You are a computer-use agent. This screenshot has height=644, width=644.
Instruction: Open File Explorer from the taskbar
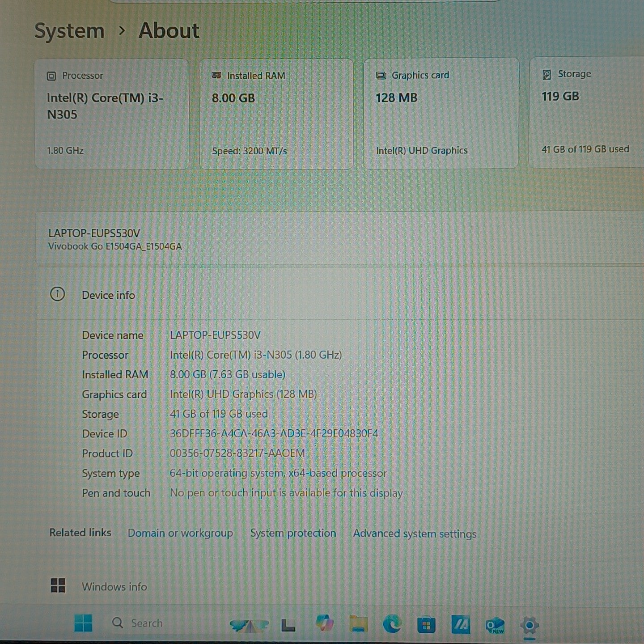[x=358, y=624]
